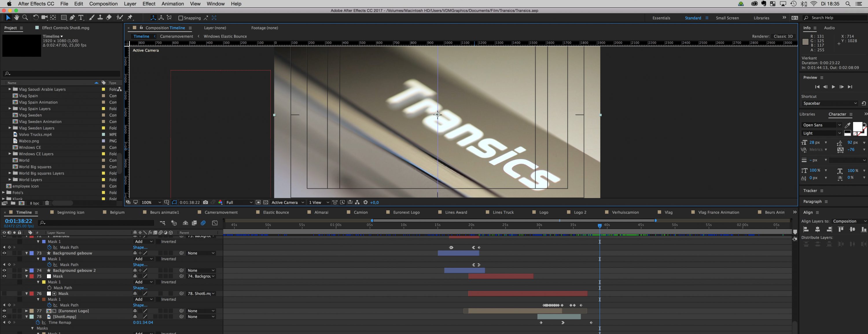Viewport: 868px width, 334px height.
Task: Select the Horizontal Type tool
Action: 81,18
